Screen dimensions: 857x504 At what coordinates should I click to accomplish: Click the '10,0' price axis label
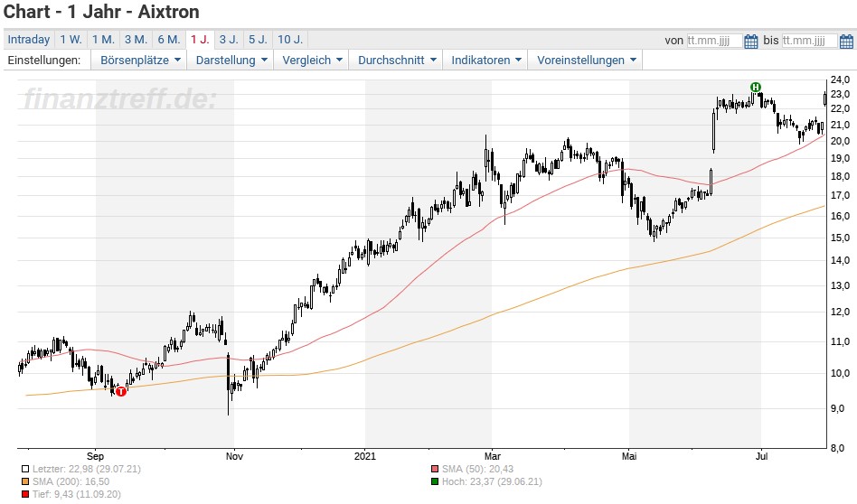pos(840,374)
